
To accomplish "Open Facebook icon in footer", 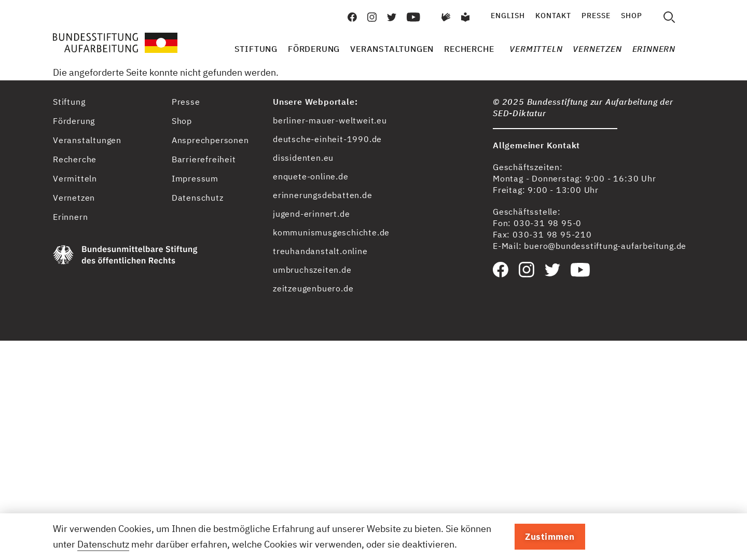I will [x=501, y=270].
